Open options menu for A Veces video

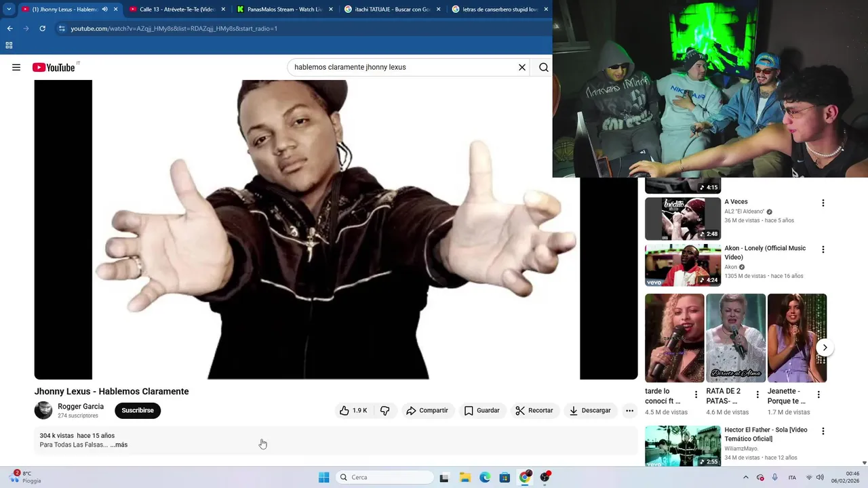pyautogui.click(x=823, y=203)
